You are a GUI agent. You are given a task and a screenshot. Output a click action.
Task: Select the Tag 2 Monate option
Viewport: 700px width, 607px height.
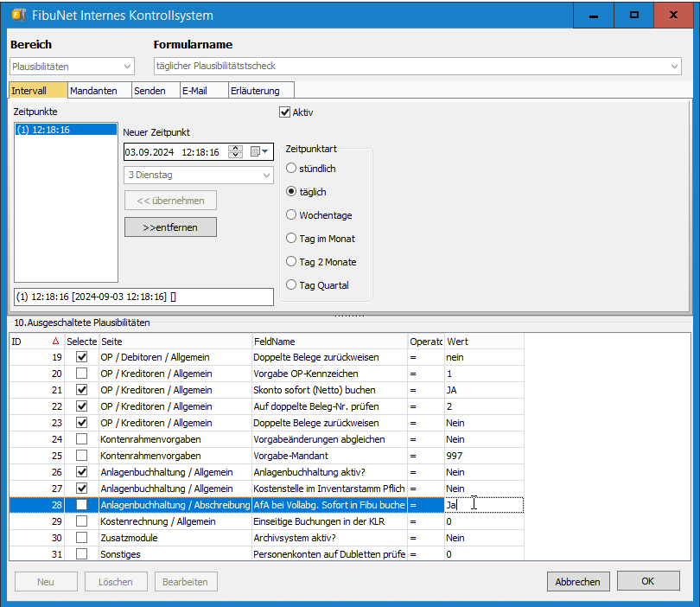pos(291,261)
